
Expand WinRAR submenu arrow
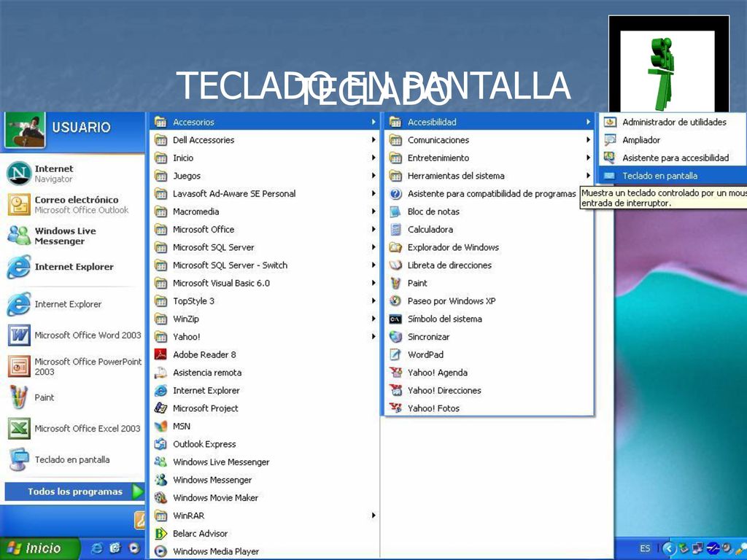(373, 516)
